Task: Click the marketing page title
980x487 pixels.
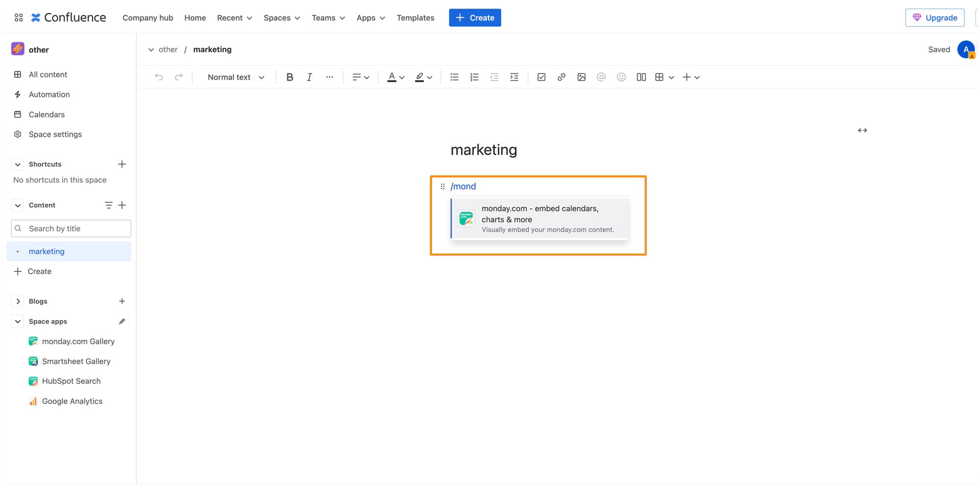Action: [x=484, y=150]
